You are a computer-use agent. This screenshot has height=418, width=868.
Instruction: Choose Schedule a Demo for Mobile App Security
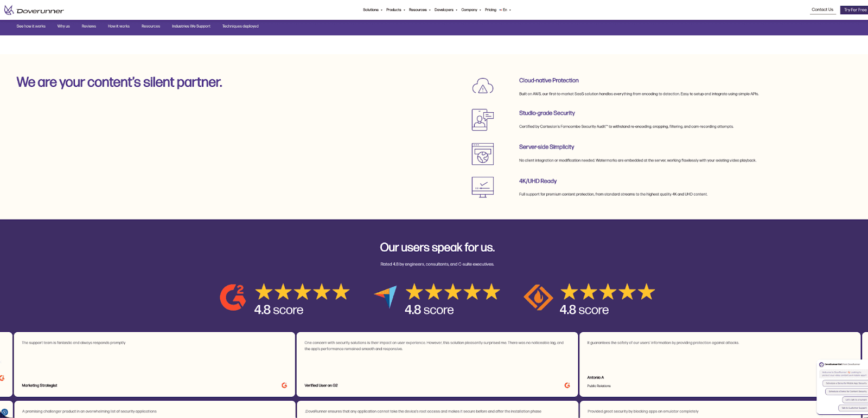(845, 383)
